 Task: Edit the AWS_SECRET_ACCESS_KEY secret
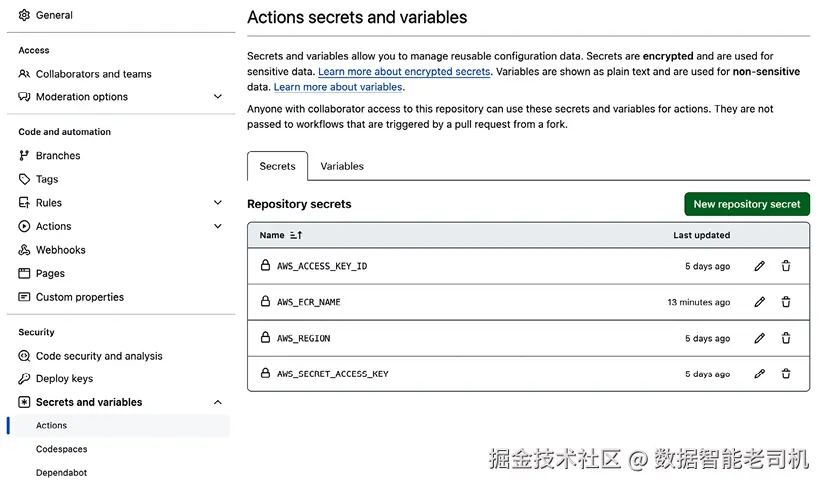coord(760,374)
